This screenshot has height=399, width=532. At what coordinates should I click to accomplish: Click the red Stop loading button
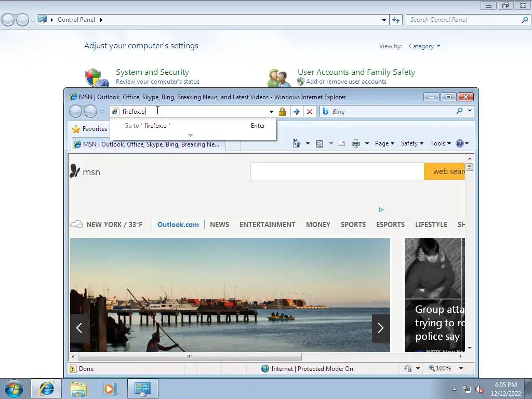[310, 111]
